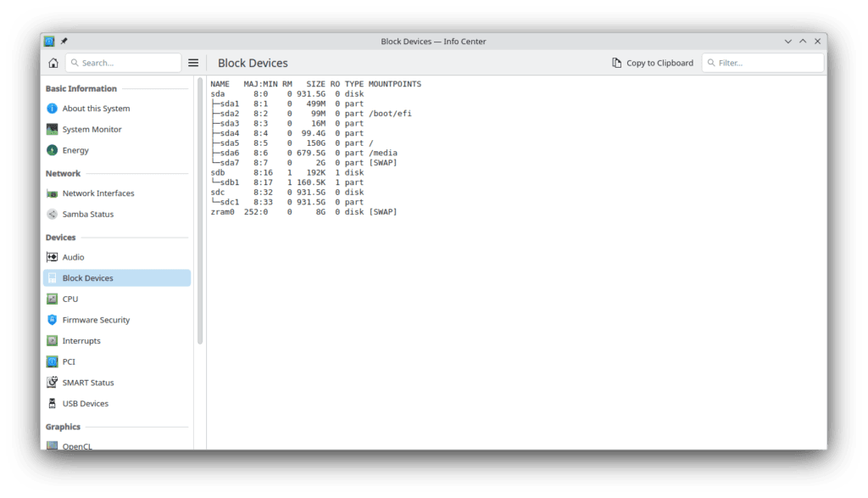The image size is (868, 498).
Task: Open USB Devices module
Action: tap(85, 404)
